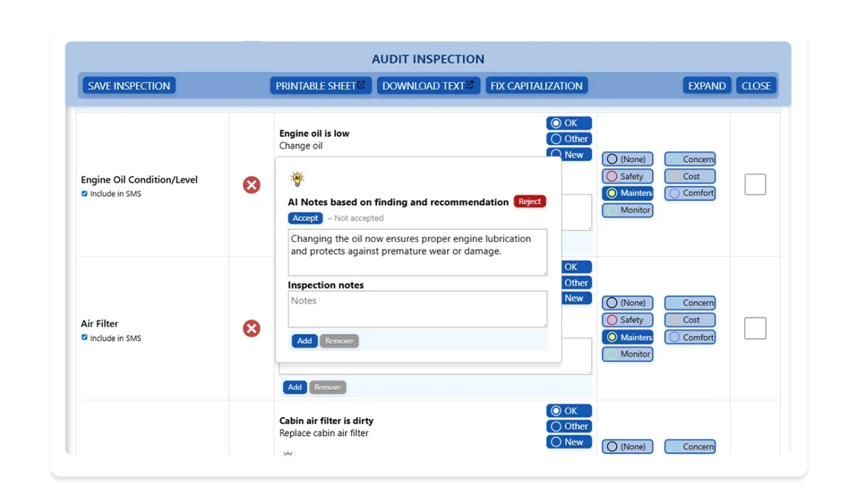Click the Inspection notes input field
Viewport: 857px width, 504px height.
(x=417, y=309)
